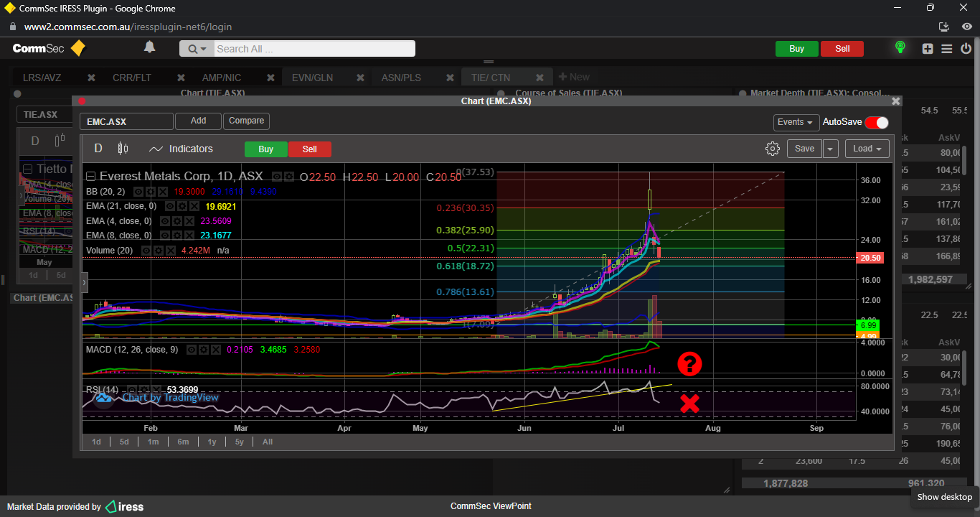Click the add widget plus icon
Image resolution: width=980 pixels, height=517 pixels.
tap(928, 49)
